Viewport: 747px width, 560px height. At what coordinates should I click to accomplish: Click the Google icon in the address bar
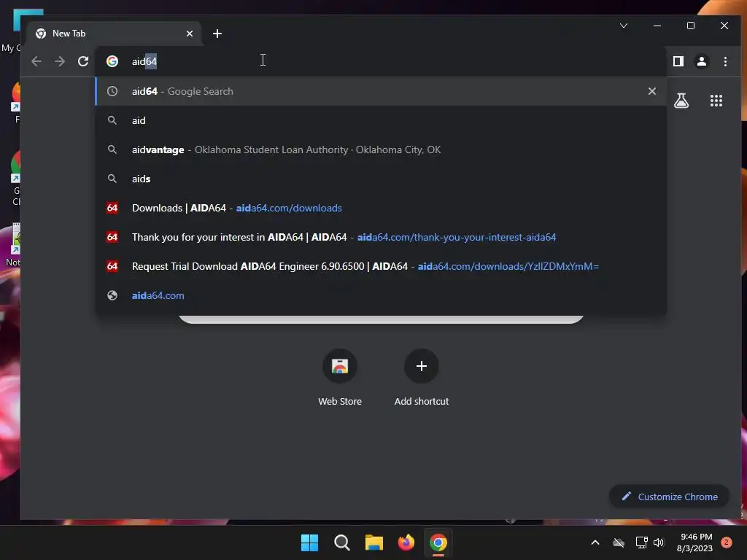[112, 61]
